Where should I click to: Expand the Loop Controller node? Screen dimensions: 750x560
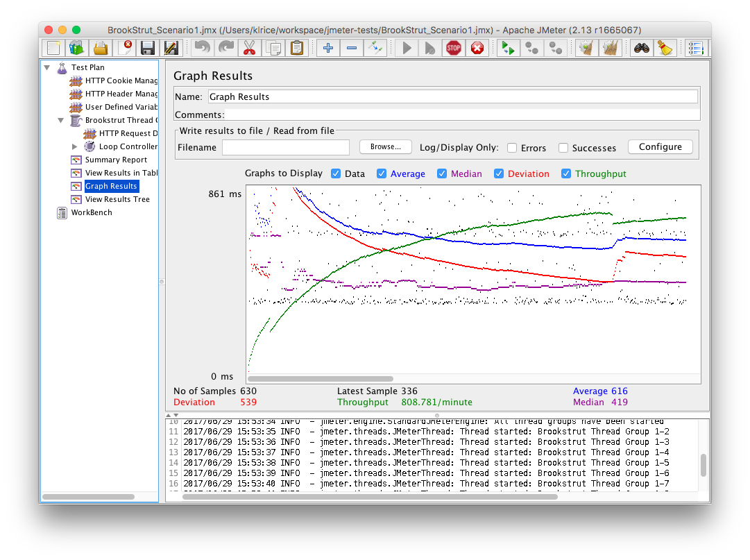(x=75, y=146)
